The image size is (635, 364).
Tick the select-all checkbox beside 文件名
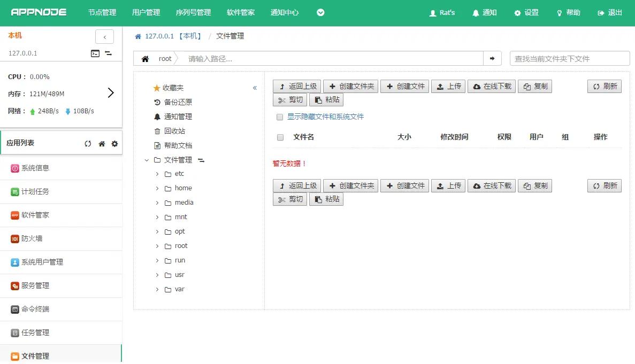pos(280,137)
